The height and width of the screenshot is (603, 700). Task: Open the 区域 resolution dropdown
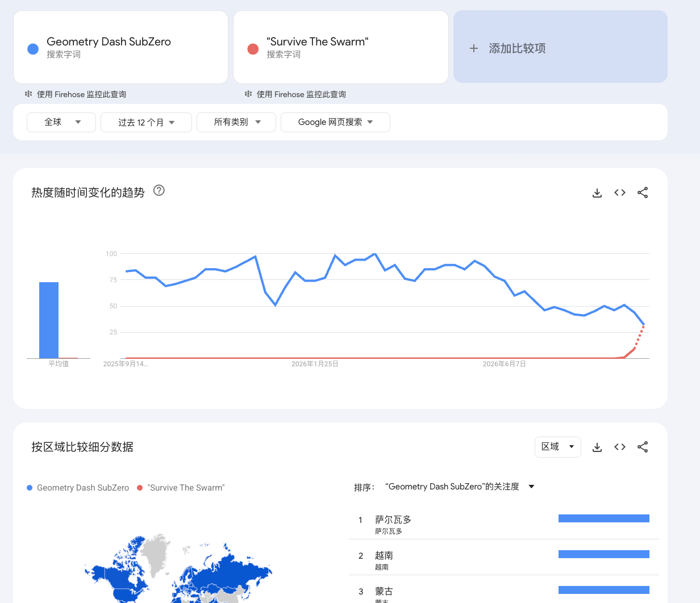pyautogui.click(x=558, y=447)
